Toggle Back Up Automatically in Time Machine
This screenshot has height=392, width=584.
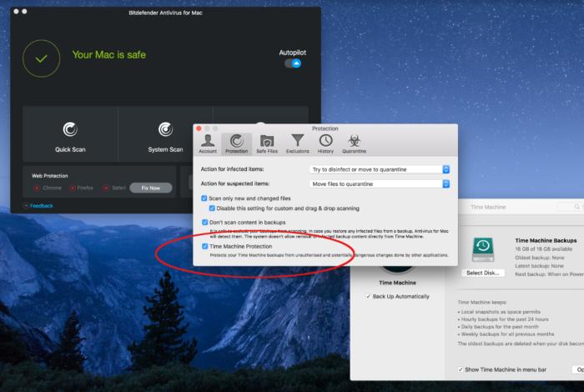point(368,296)
